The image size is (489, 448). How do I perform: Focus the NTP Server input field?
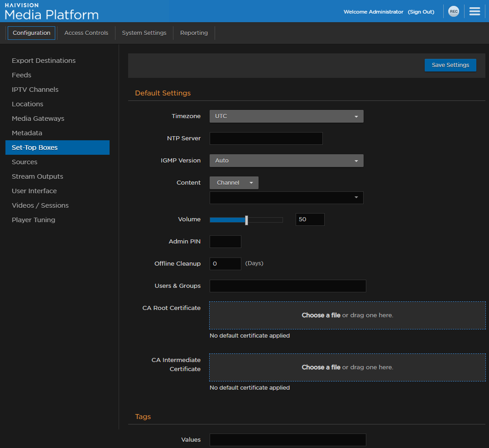coord(266,138)
